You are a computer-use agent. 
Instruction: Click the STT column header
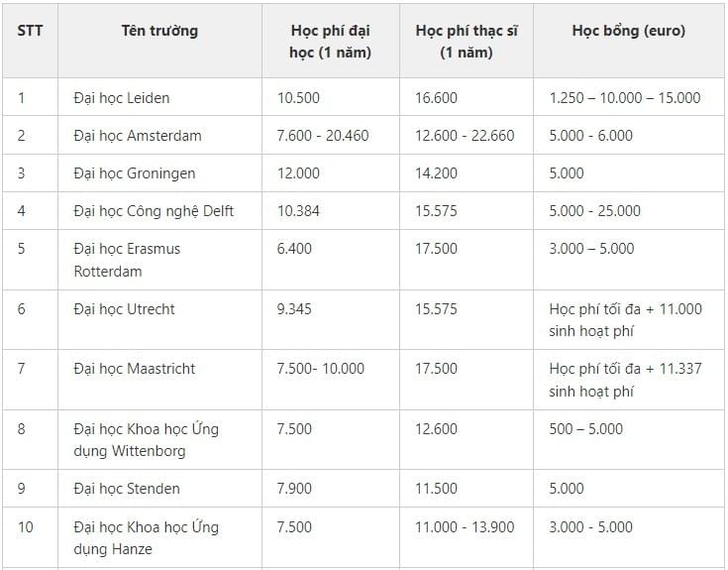(30, 31)
